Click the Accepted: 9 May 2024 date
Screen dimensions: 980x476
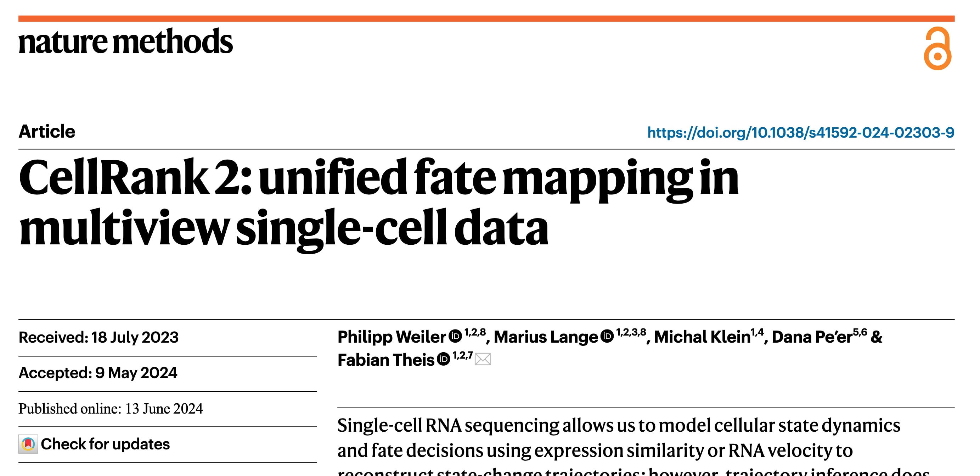[98, 373]
